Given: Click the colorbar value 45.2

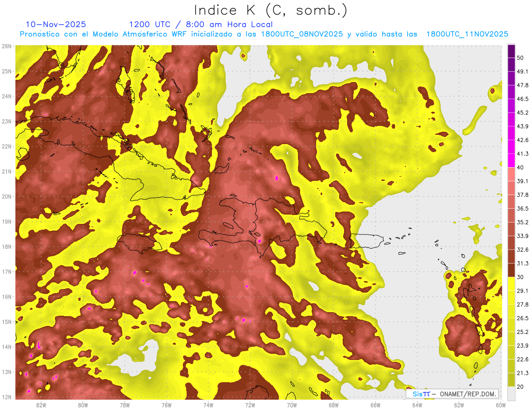Looking at the screenshot, I should click(523, 113).
